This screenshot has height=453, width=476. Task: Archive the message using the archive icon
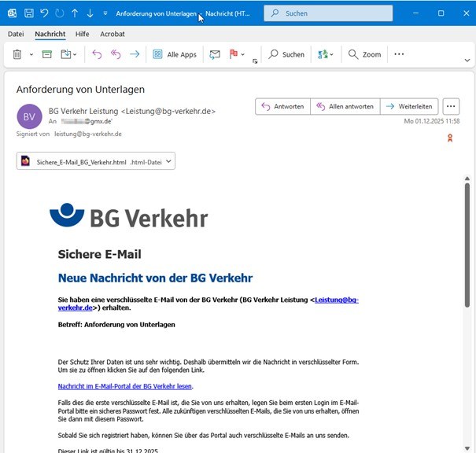coord(46,54)
